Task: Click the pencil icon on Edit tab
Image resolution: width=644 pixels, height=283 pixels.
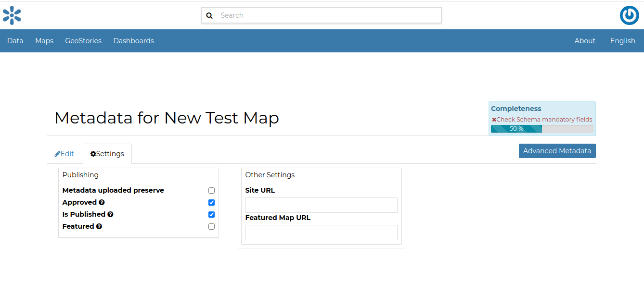Action: coord(57,154)
